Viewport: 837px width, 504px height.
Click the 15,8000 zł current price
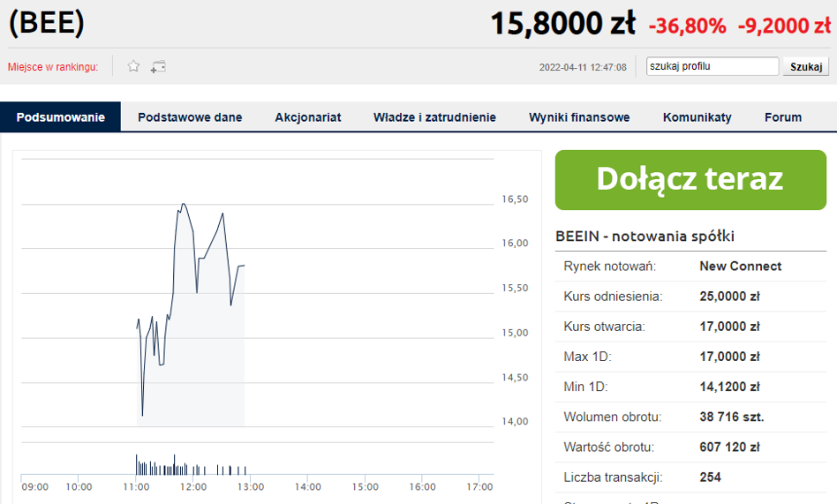pos(562,24)
